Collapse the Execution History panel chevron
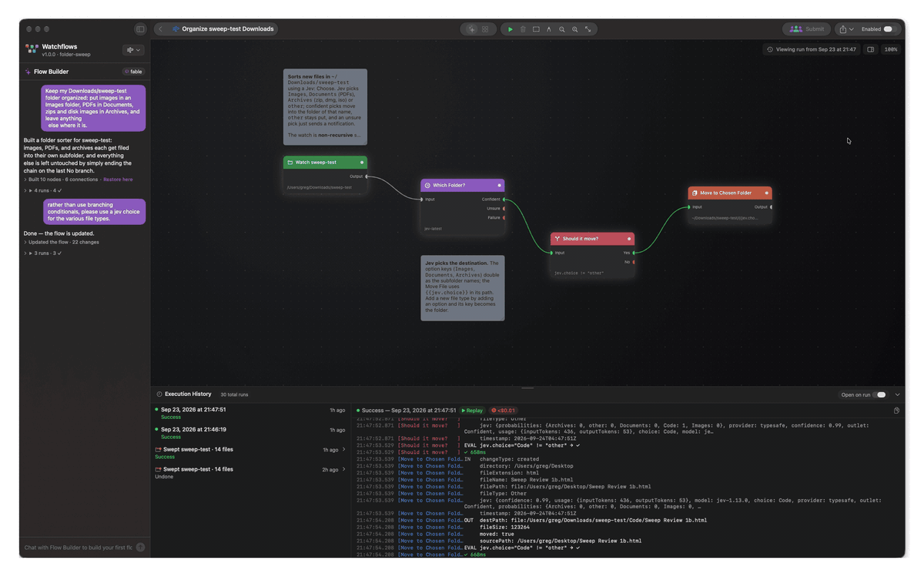This screenshot has height=577, width=924. click(x=898, y=394)
